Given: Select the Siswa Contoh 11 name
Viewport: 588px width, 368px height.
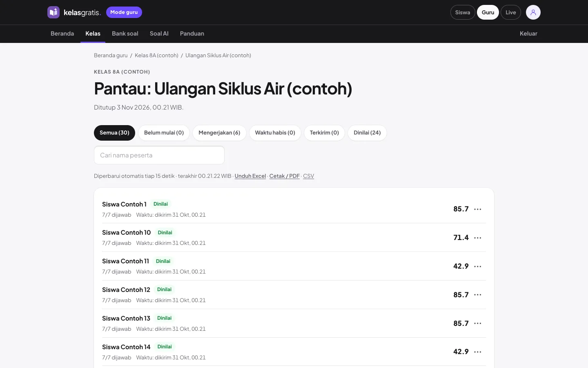Looking at the screenshot, I should (x=125, y=261).
